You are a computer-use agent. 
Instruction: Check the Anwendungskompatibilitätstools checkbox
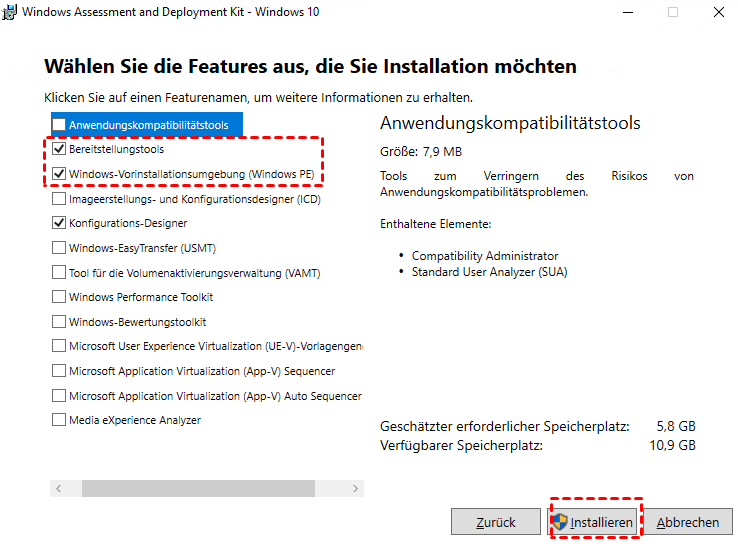(59, 125)
